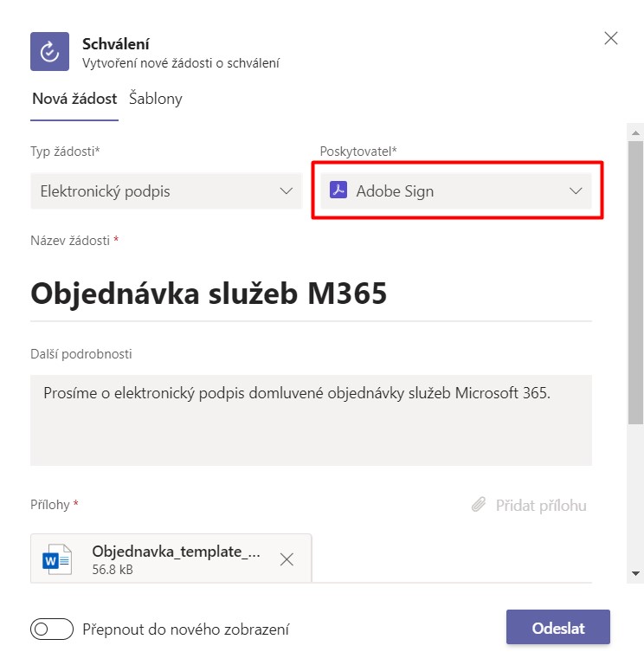Open the Typ žádosti dropdown
644x665 pixels.
point(166,190)
